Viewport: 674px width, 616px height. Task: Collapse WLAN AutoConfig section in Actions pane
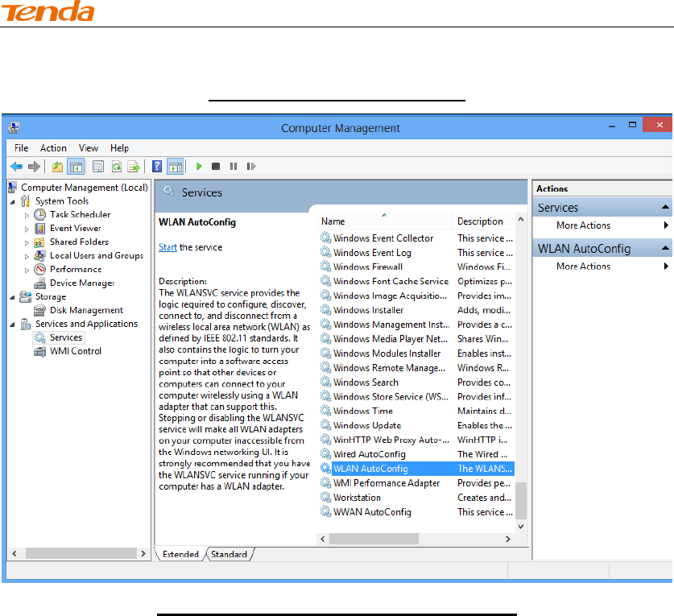click(x=665, y=248)
